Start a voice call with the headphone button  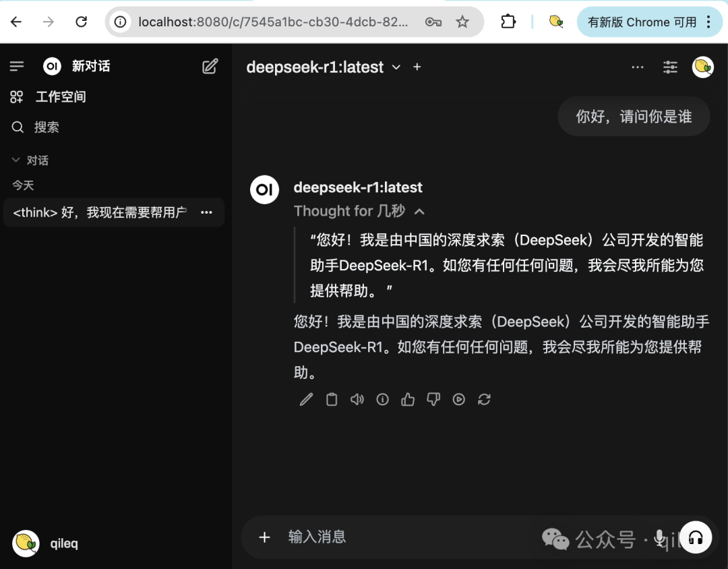[695, 537]
